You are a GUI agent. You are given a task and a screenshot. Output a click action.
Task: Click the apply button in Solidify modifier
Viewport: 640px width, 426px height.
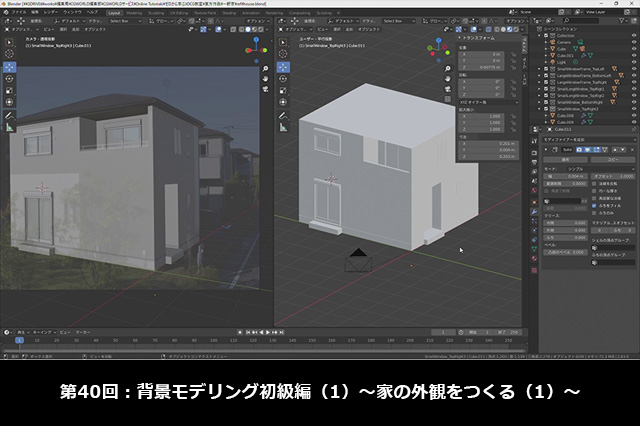565,160
